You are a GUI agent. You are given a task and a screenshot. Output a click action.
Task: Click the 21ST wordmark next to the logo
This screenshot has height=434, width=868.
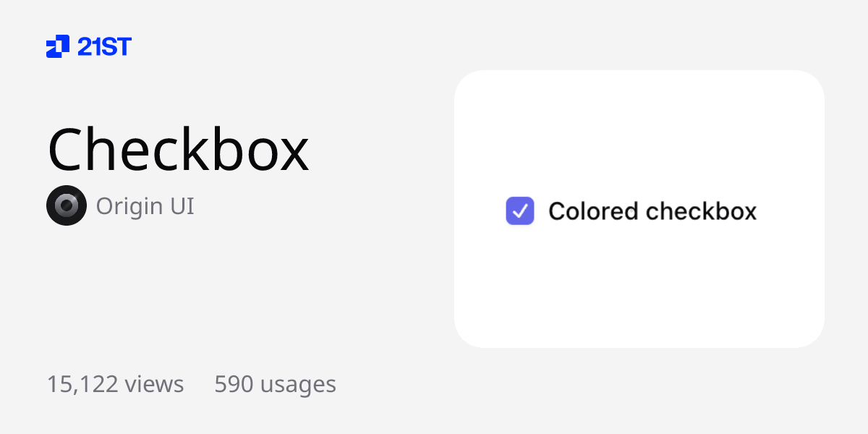104,46
